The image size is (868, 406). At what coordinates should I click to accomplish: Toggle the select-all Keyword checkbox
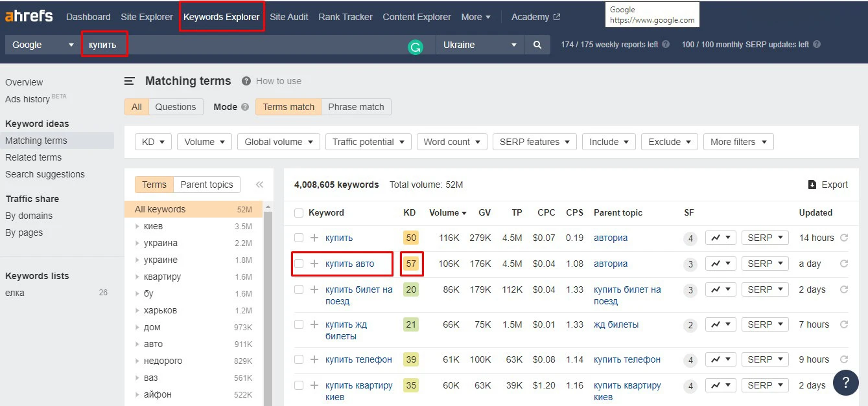click(299, 212)
